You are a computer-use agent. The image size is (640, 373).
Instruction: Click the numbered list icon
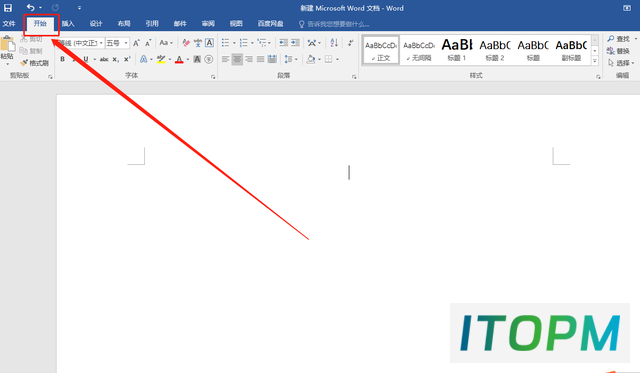pos(244,43)
